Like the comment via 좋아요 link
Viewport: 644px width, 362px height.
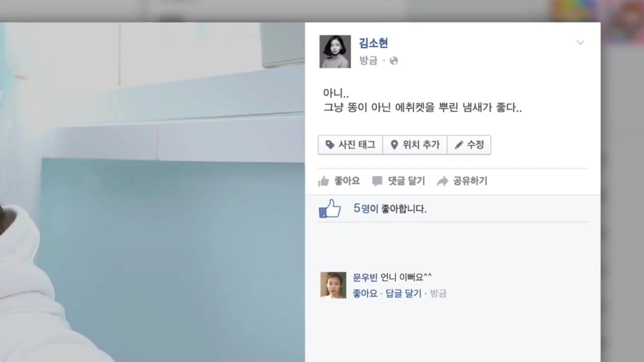pyautogui.click(x=365, y=294)
